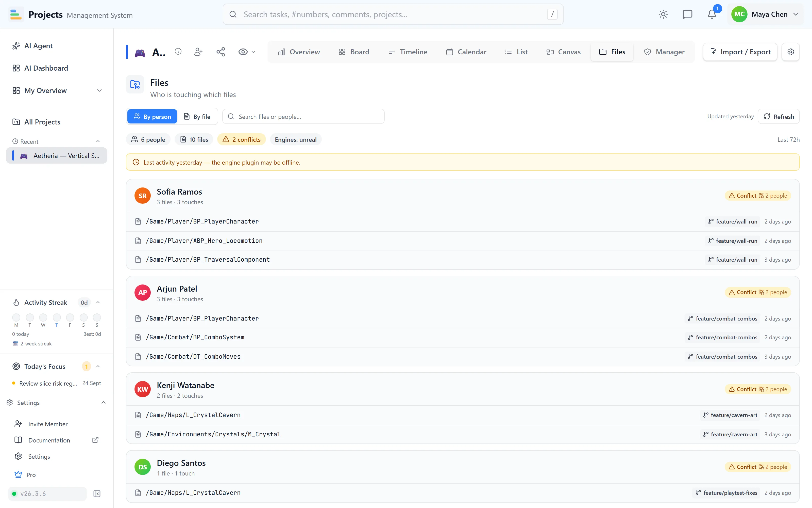Click the add member icon near the project title
Image resolution: width=812 pixels, height=508 pixels.
coord(198,52)
